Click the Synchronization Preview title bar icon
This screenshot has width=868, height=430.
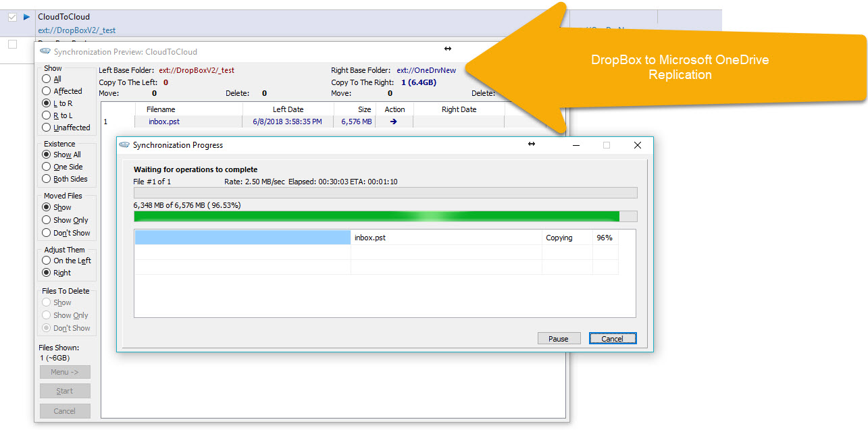click(45, 51)
